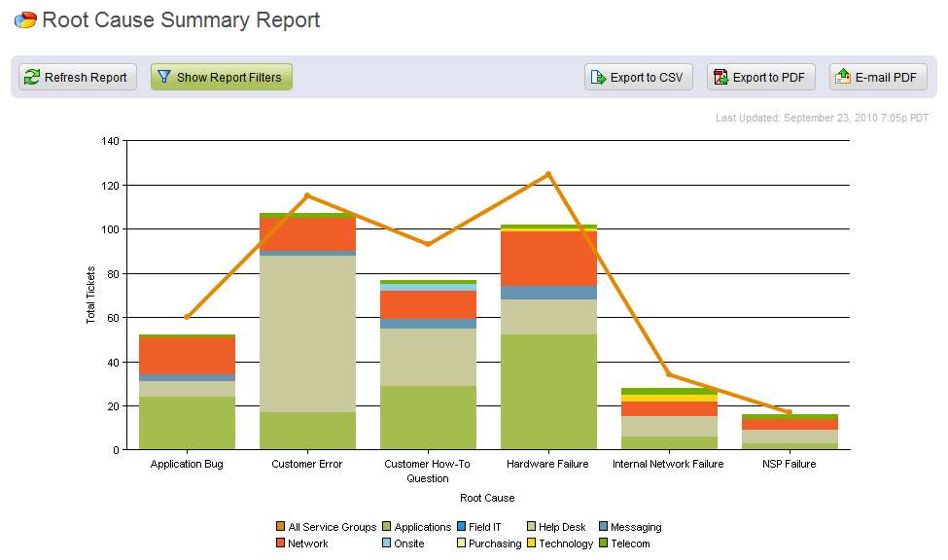Click the Onsite legend swatch
The width and height of the screenshot is (948, 560).
[386, 542]
